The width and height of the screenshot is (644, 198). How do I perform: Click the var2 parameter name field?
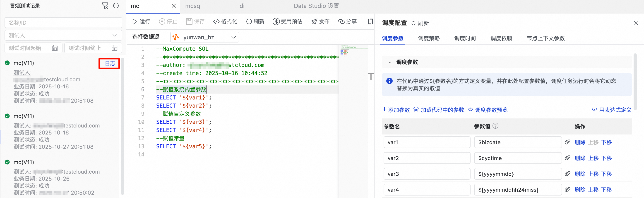(x=427, y=158)
